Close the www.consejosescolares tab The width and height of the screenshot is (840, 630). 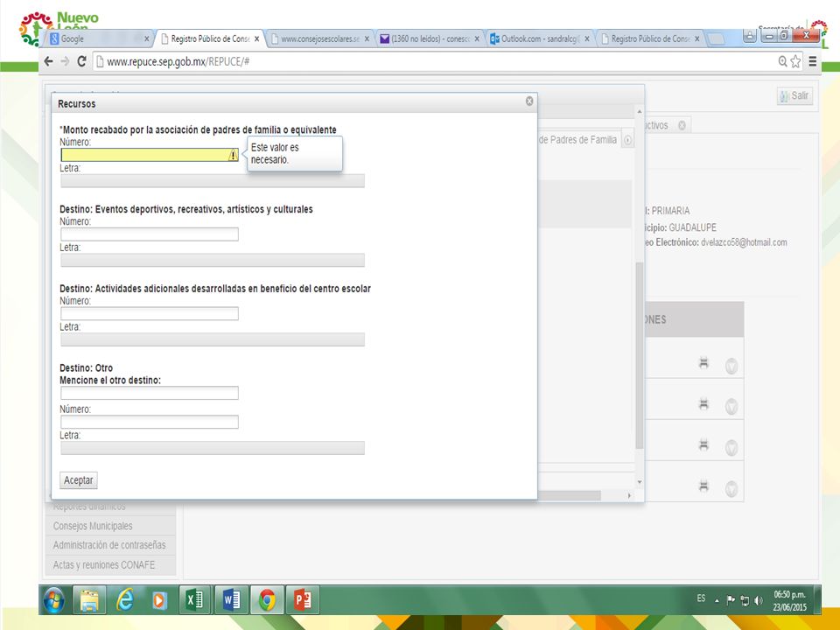coord(367,38)
